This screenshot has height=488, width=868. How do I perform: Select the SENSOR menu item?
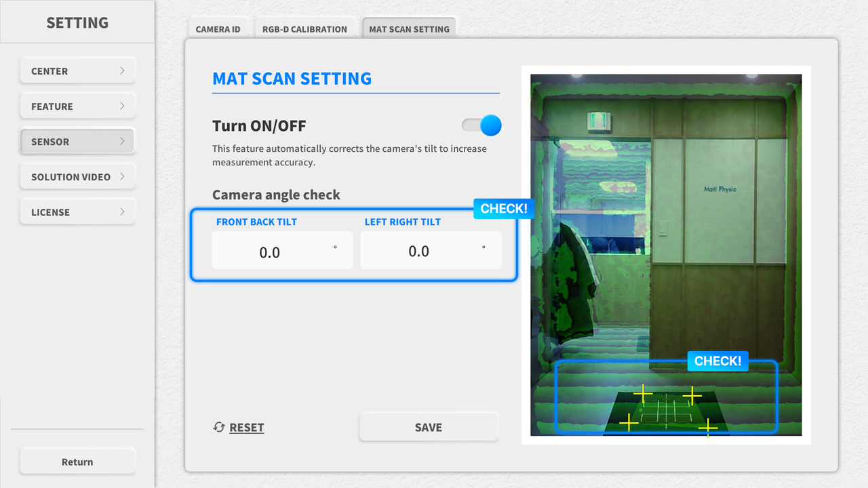coord(77,141)
